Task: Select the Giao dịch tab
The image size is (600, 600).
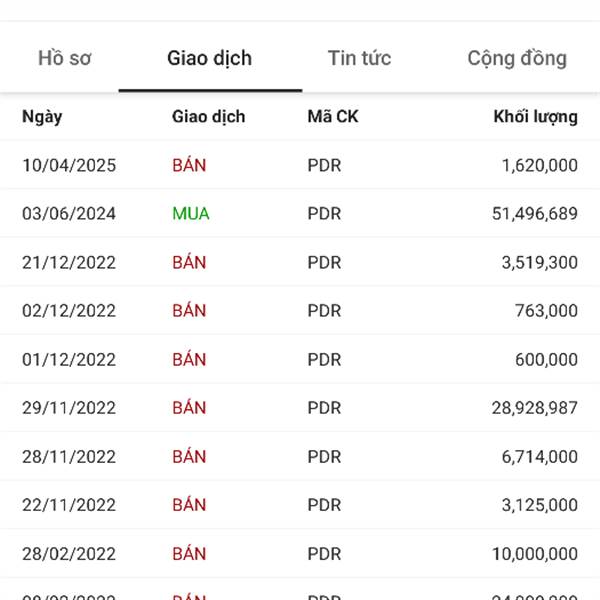Action: [210, 58]
